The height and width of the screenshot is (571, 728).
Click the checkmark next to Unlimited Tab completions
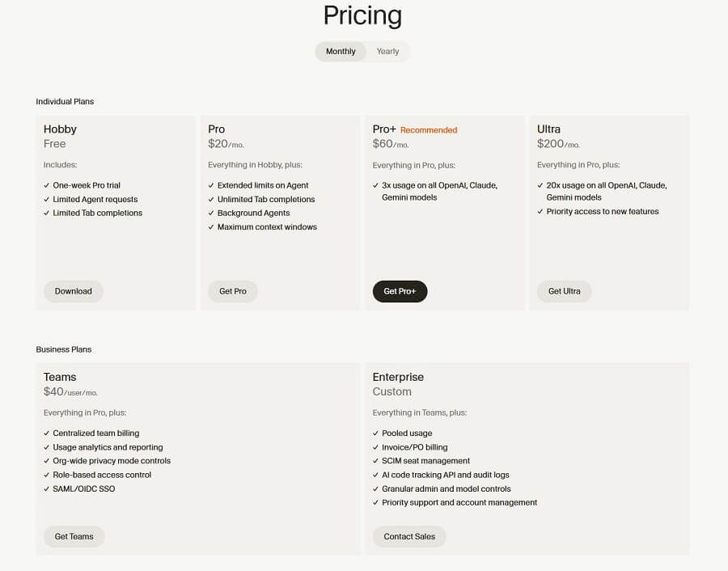coord(210,200)
